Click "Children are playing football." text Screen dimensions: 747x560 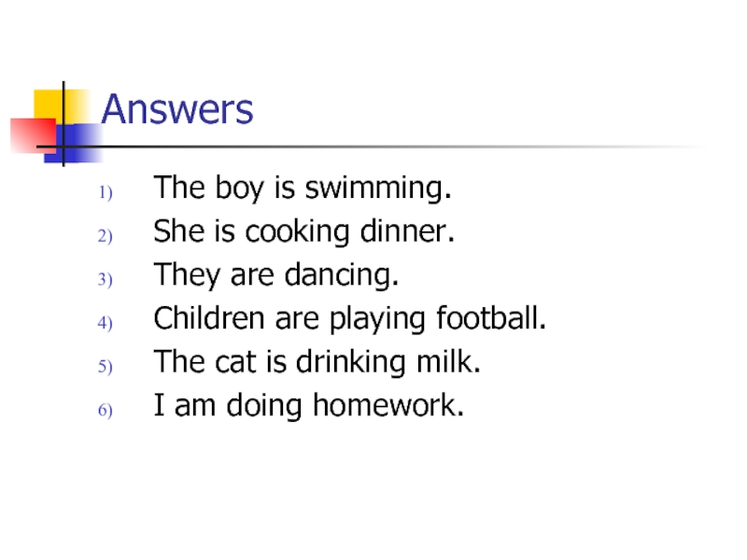[350, 320]
